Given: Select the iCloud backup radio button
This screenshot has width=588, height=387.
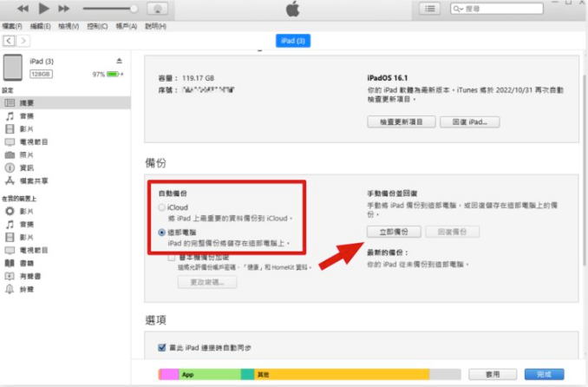Looking at the screenshot, I should click(161, 207).
